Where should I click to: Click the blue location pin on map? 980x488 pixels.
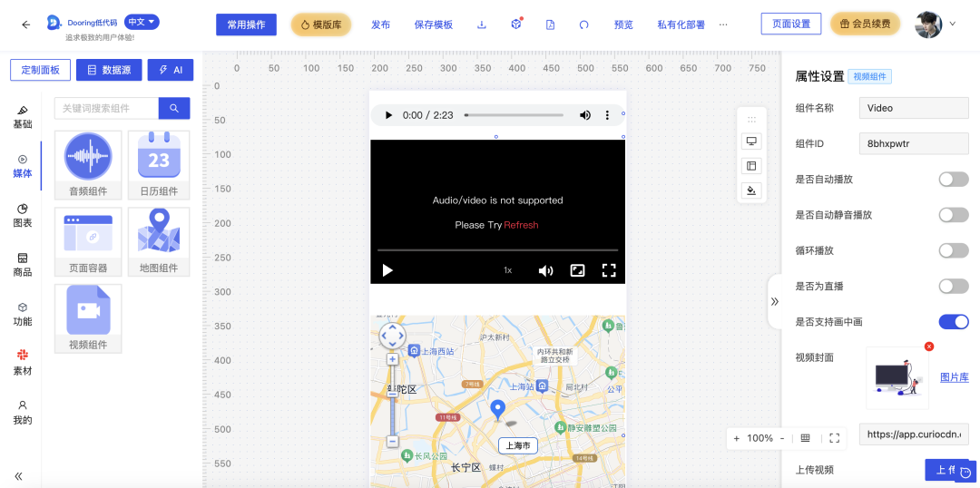point(497,410)
